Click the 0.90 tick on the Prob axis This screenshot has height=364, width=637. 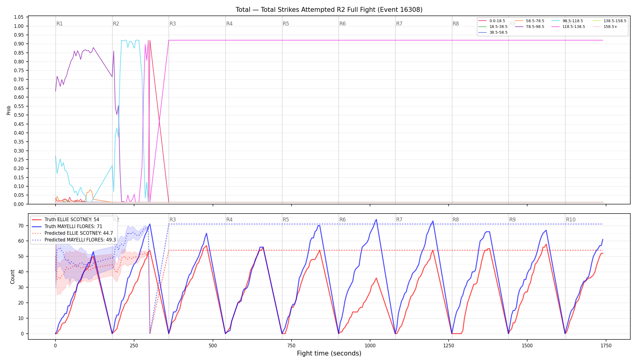(19, 44)
